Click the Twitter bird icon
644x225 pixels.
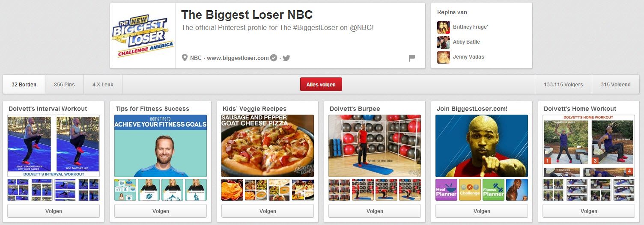(286, 58)
